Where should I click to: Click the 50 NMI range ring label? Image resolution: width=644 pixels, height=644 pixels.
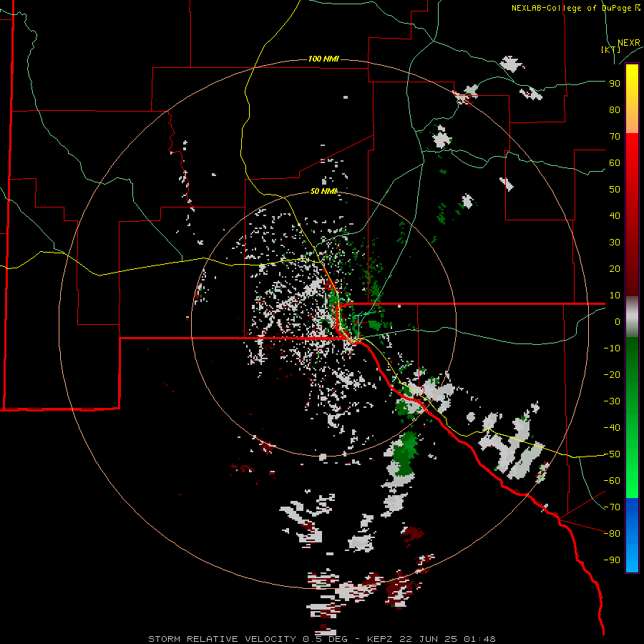point(323,191)
